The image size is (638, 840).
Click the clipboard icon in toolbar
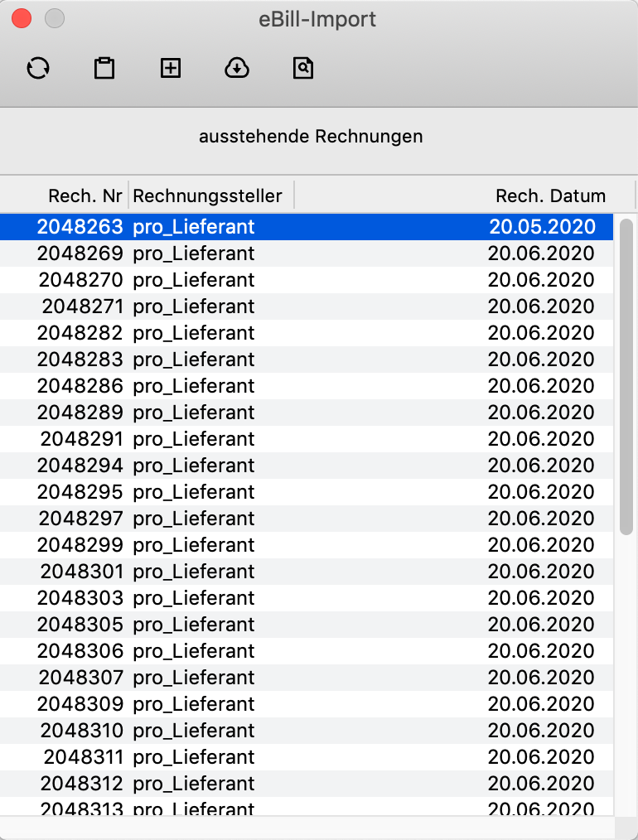coord(104,68)
